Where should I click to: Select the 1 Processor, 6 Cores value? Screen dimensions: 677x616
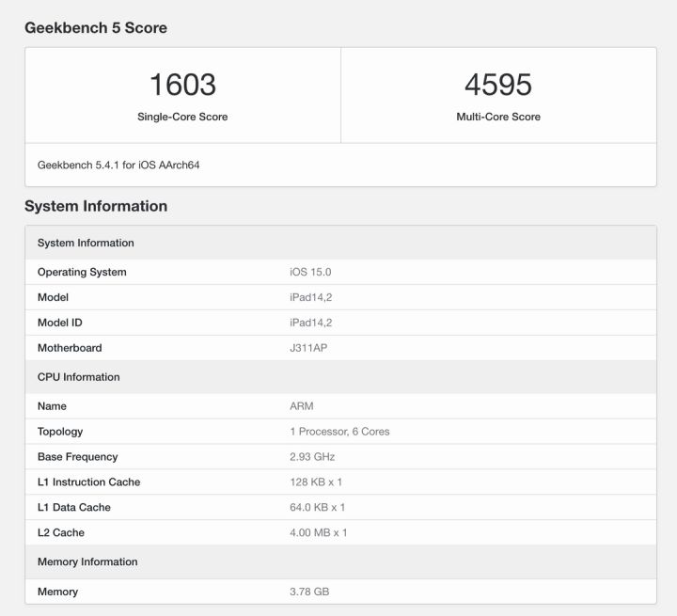coord(339,432)
